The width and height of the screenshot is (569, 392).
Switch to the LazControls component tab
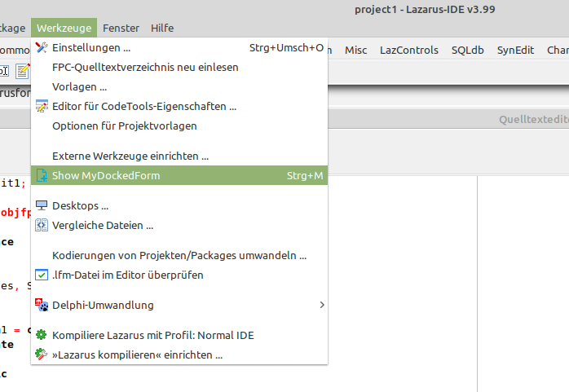click(409, 50)
